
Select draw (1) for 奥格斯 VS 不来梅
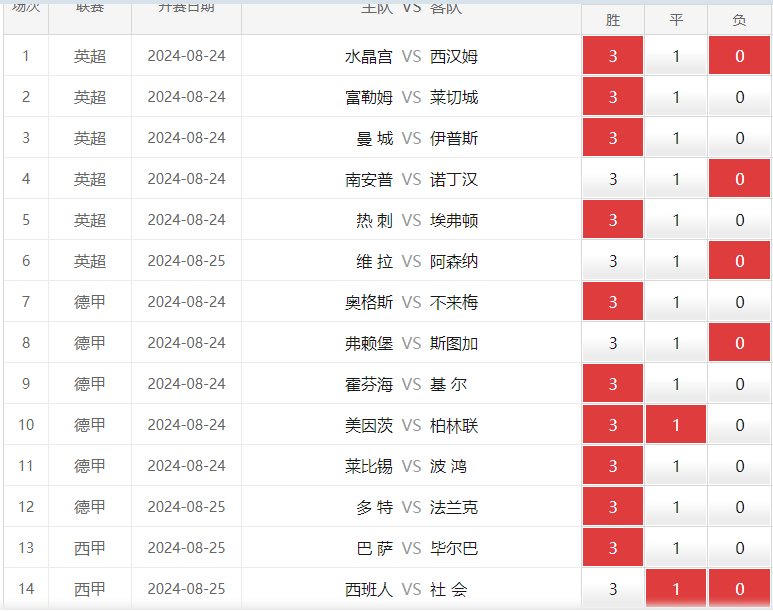point(676,301)
